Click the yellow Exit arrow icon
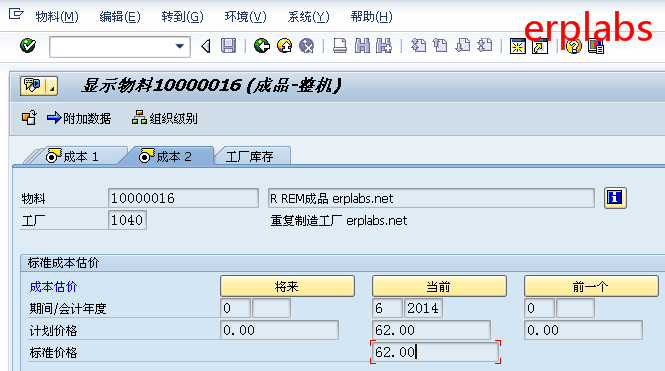665x371 pixels. click(x=284, y=46)
